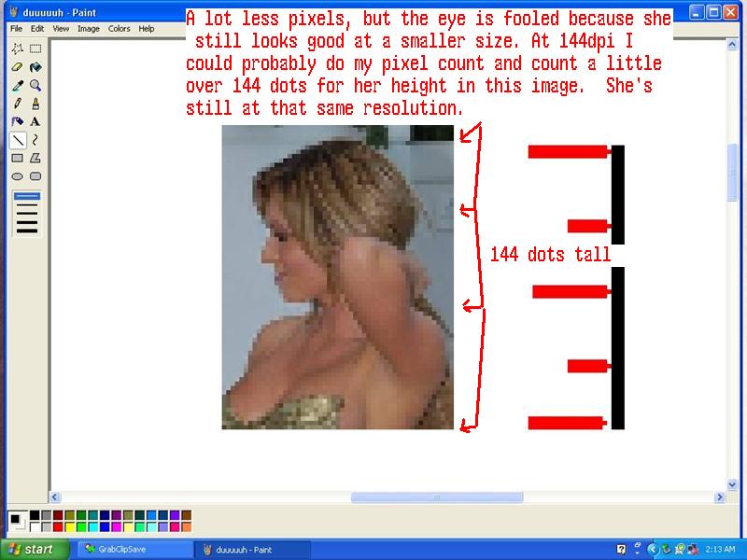
Task: Show hidden system tray icons
Action: click(653, 550)
